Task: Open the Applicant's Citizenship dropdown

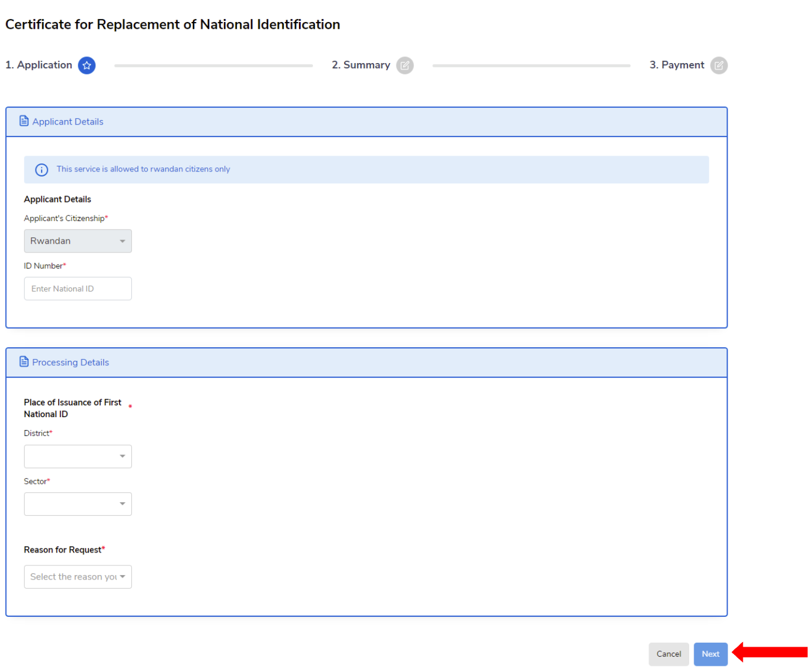Action: coord(77,241)
